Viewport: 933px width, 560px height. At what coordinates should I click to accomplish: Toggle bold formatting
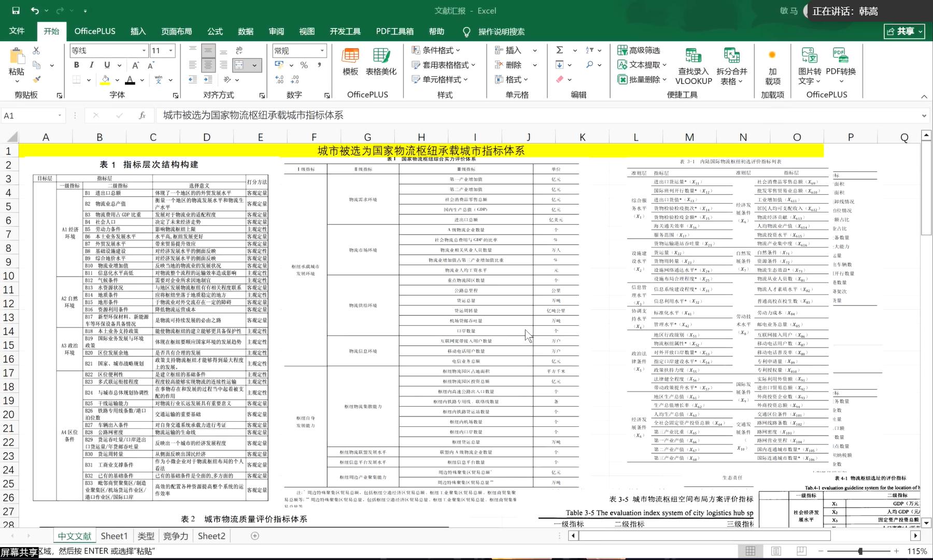click(77, 65)
